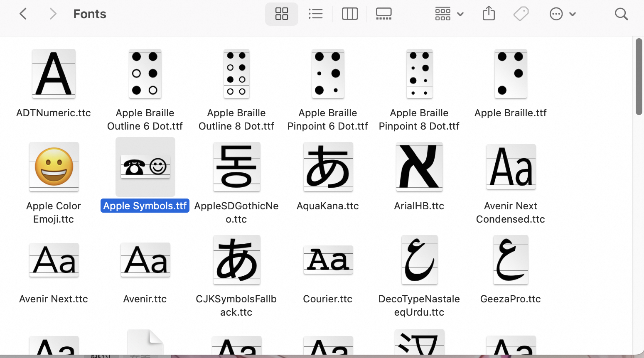Screen dimensions: 644x358
Task: Select AppleSDGothicNeo Korean glyph icon
Action: (237, 167)
